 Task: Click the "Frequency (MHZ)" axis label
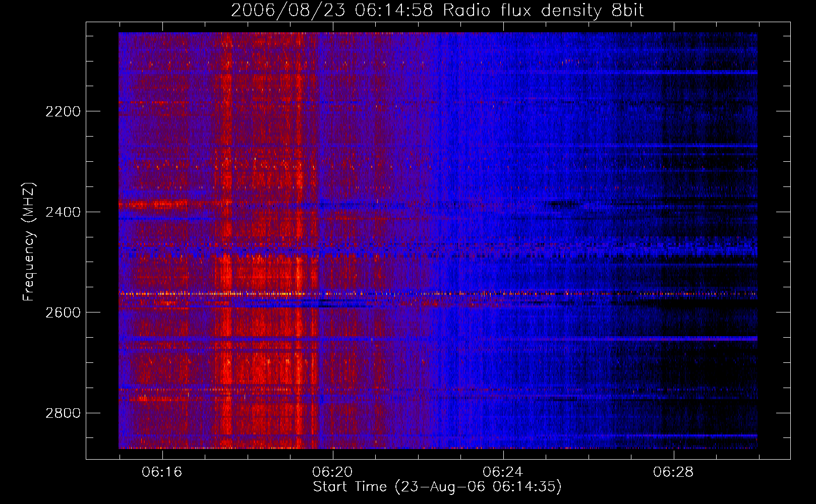click(29, 242)
